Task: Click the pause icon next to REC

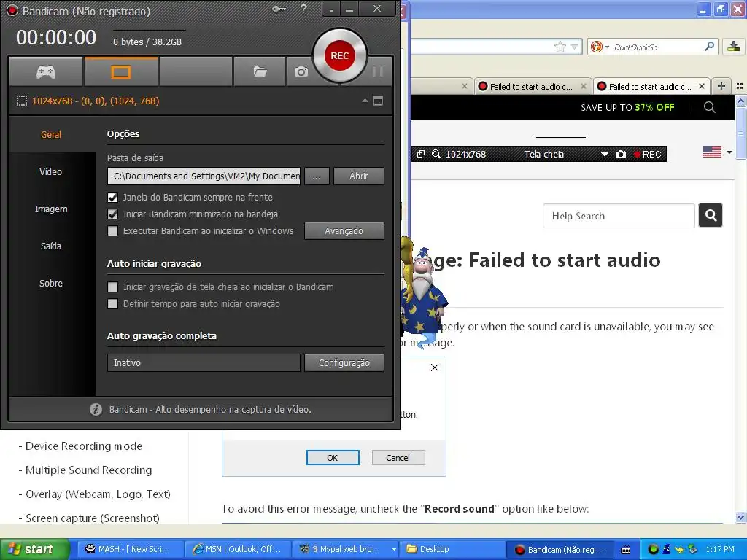Action: pyautogui.click(x=378, y=71)
